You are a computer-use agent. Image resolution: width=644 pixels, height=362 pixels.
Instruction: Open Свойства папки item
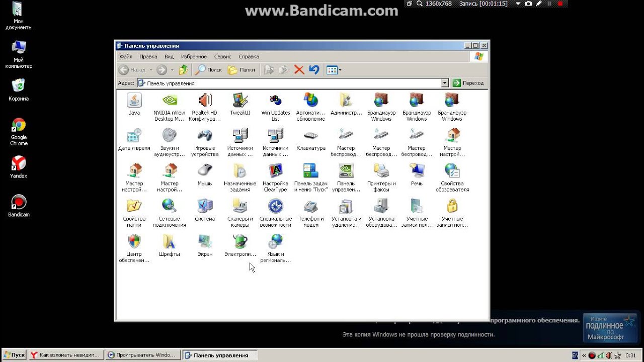(x=134, y=213)
